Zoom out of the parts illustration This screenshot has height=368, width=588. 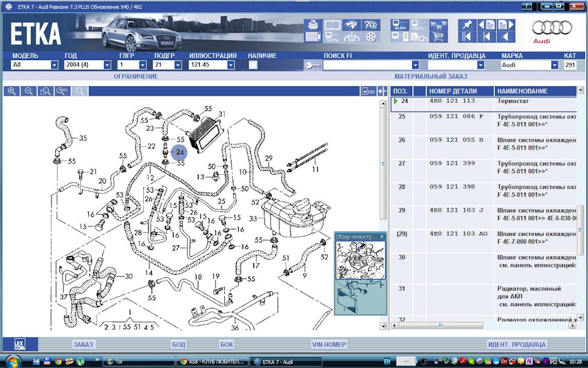tap(28, 91)
